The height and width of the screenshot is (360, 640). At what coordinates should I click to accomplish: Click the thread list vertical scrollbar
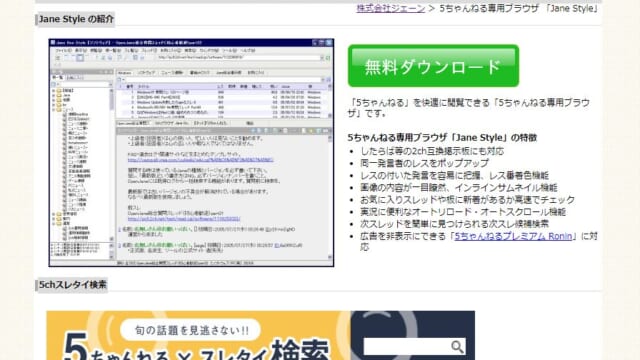[x=330, y=102]
